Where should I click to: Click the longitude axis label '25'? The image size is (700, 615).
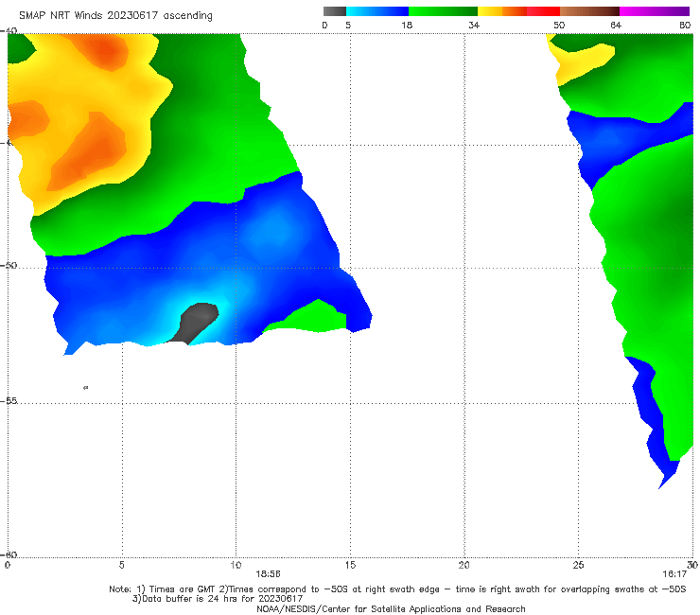click(x=578, y=565)
